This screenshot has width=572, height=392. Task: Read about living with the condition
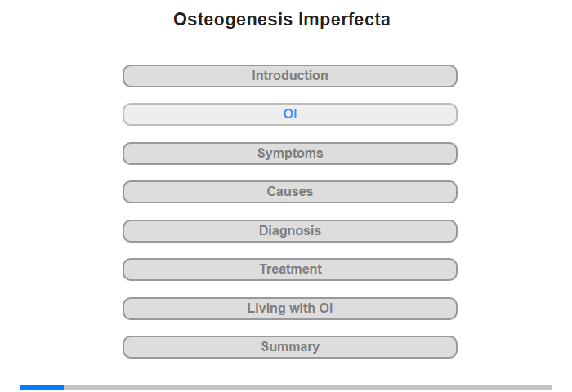[289, 309]
